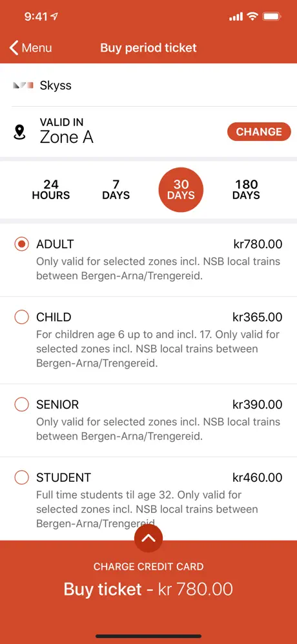Tap Buy ticket - kr 780.00
297x644 pixels.
(x=148, y=590)
